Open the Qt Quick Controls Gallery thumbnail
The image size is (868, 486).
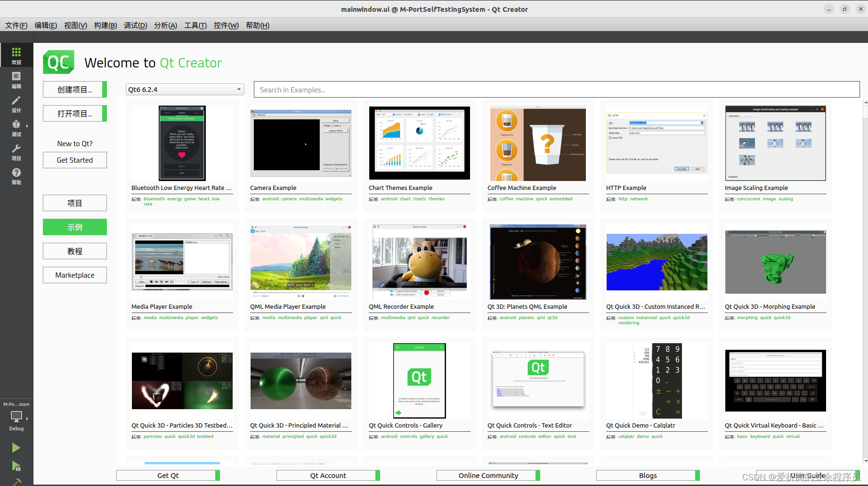(420, 381)
